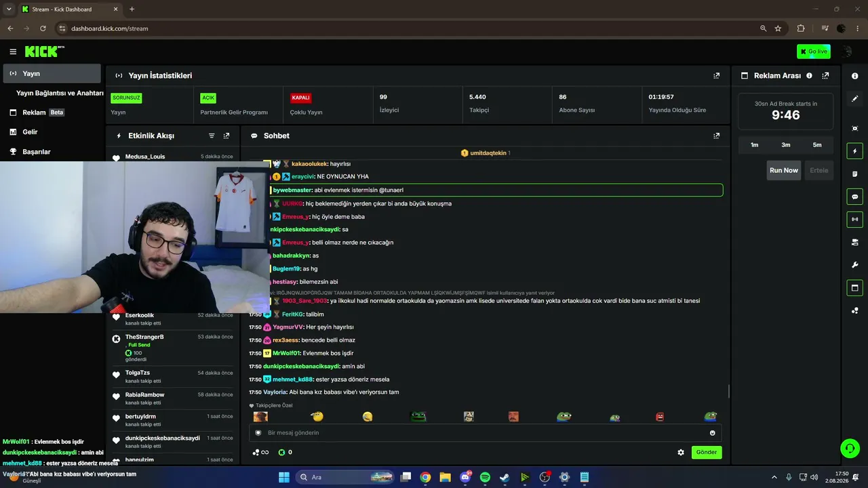Click pinned user umitdagtekin at chat top
The width and height of the screenshot is (868, 488).
click(x=488, y=153)
